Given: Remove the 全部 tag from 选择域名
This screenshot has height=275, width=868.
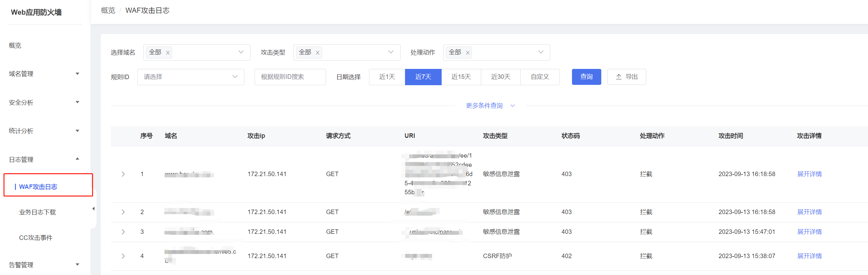Looking at the screenshot, I should pyautogui.click(x=168, y=53).
